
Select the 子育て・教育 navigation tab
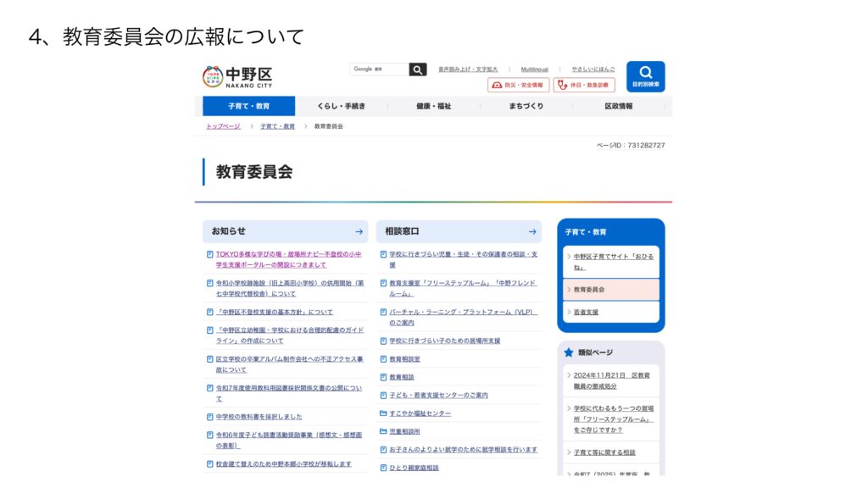249,106
